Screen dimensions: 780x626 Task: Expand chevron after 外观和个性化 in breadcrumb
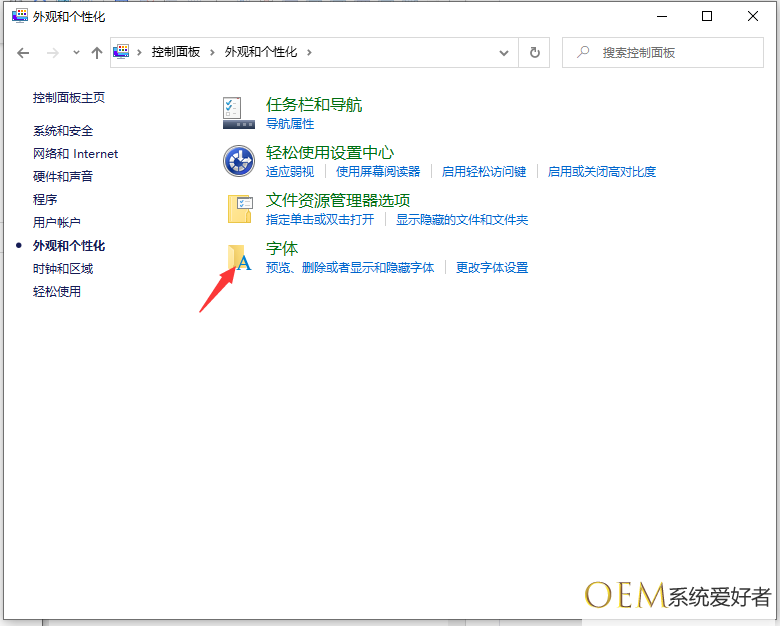pyautogui.click(x=310, y=52)
